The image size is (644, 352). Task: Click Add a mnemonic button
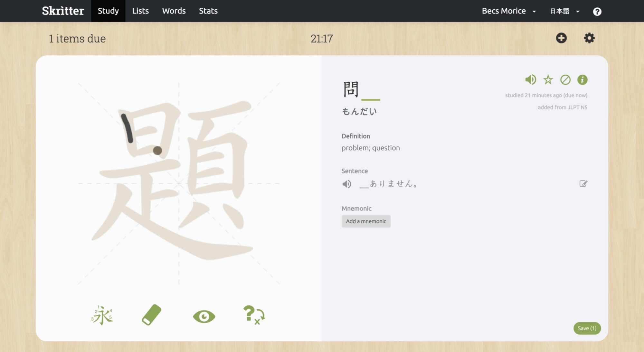pyautogui.click(x=366, y=221)
